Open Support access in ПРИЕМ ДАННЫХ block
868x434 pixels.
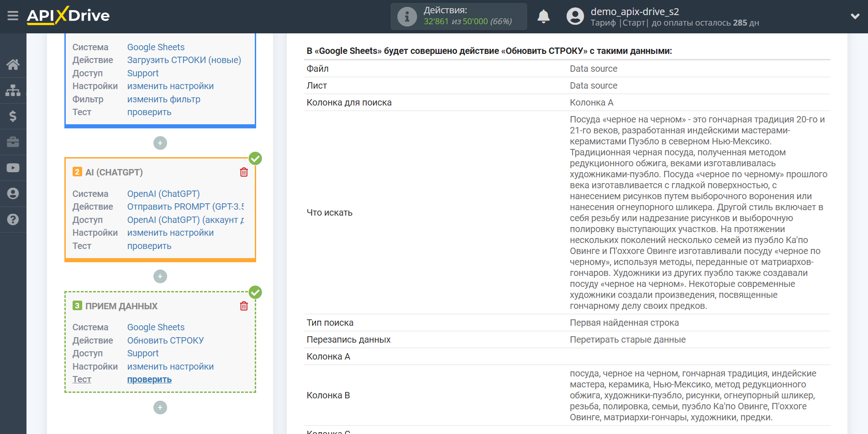coord(143,353)
